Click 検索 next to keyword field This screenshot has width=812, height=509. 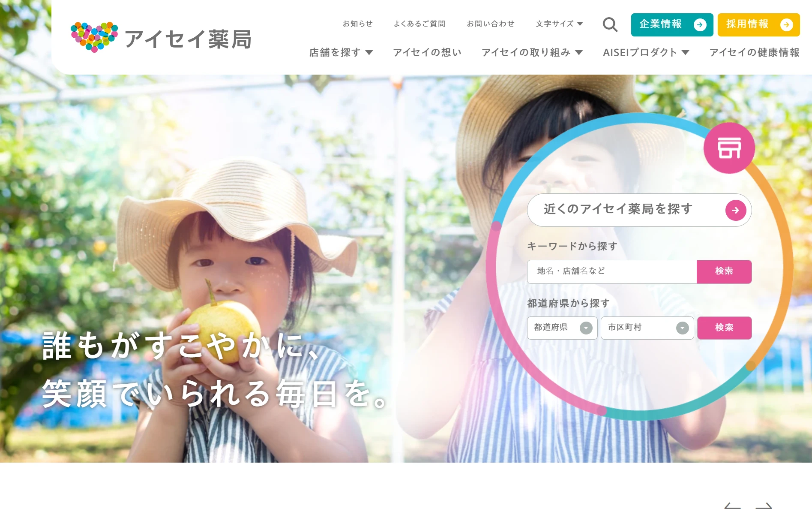click(724, 271)
